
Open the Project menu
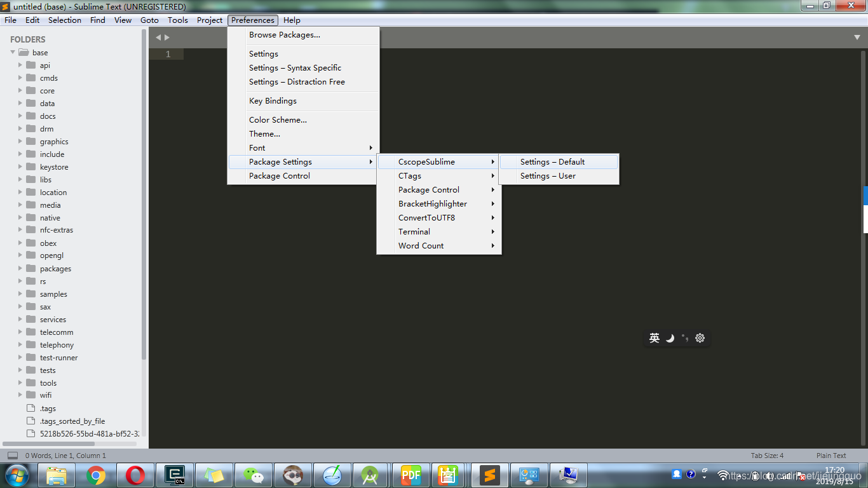coord(210,20)
